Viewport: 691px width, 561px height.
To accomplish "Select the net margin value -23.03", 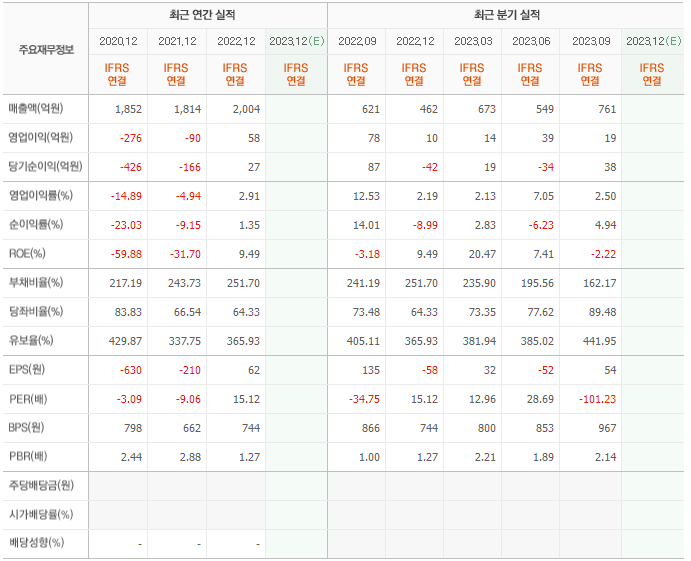I will [126, 226].
